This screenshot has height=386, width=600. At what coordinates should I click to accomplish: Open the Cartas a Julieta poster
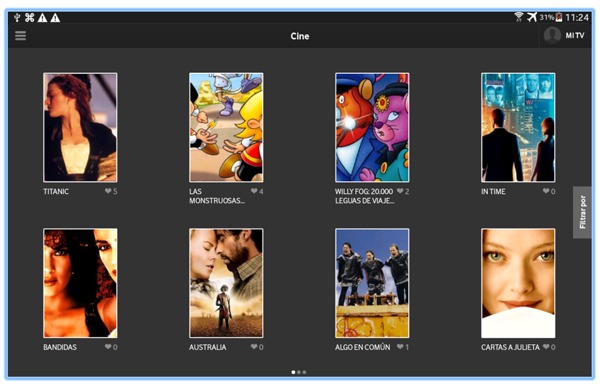[x=518, y=283]
